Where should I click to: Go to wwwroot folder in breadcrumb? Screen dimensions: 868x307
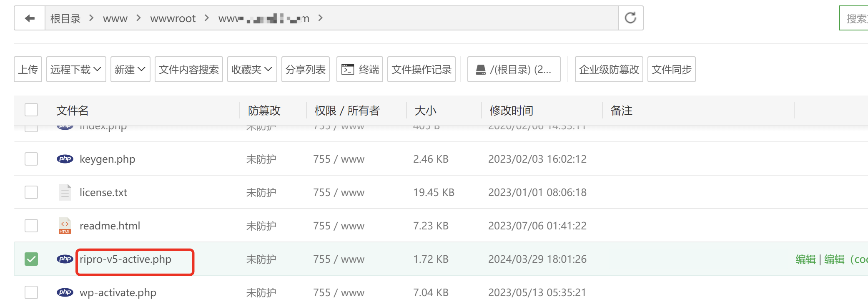point(173,19)
